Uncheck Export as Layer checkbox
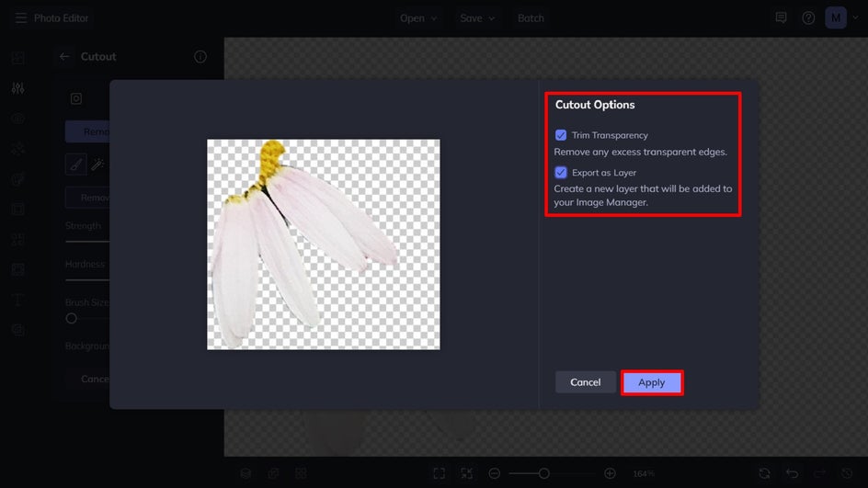868x488 pixels. 561,173
